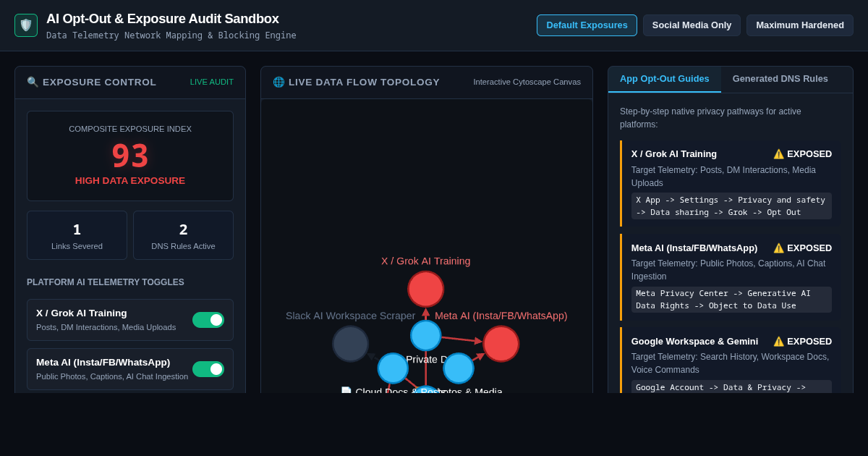Click the greyed-out Slack AI Workspace Scraper node
868x456 pixels.
coord(350,344)
